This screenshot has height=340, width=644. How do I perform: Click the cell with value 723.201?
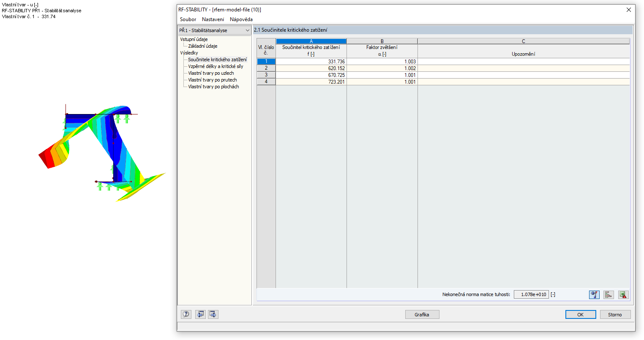(x=311, y=82)
